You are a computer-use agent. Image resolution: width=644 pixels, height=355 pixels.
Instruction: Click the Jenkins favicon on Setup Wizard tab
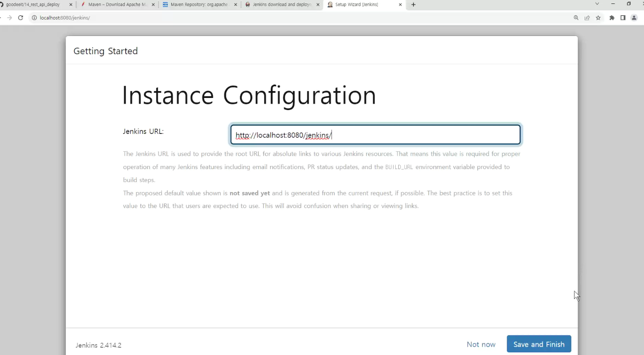[x=330, y=5]
